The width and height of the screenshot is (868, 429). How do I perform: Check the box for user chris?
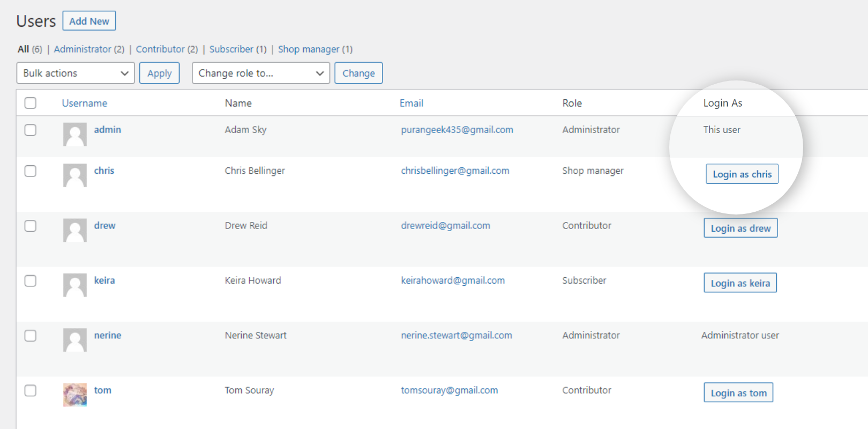pos(31,171)
